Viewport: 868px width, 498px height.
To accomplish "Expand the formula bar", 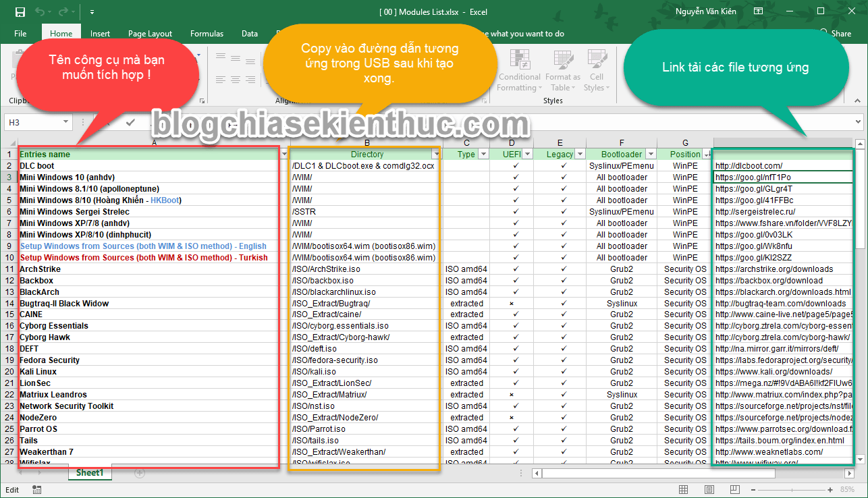I will click(859, 122).
